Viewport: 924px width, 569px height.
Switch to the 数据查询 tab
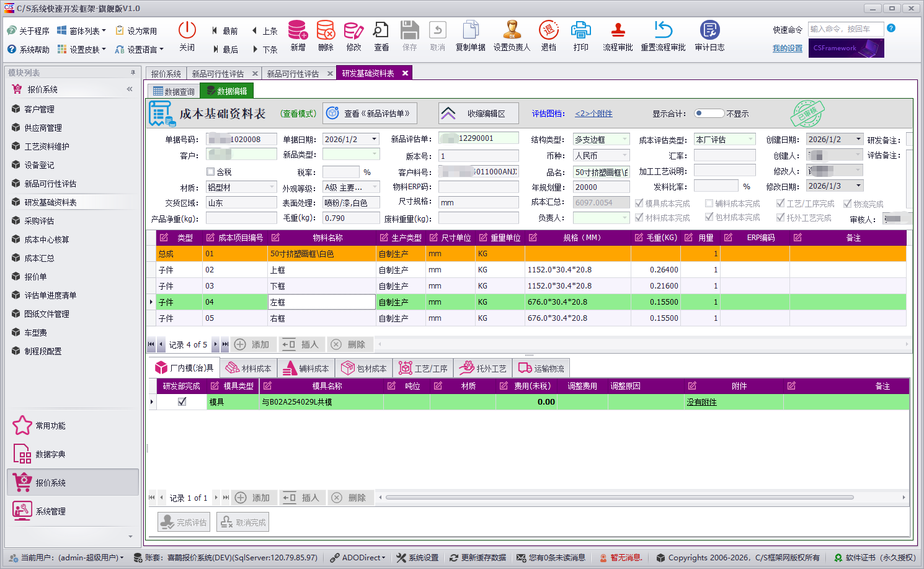174,91
